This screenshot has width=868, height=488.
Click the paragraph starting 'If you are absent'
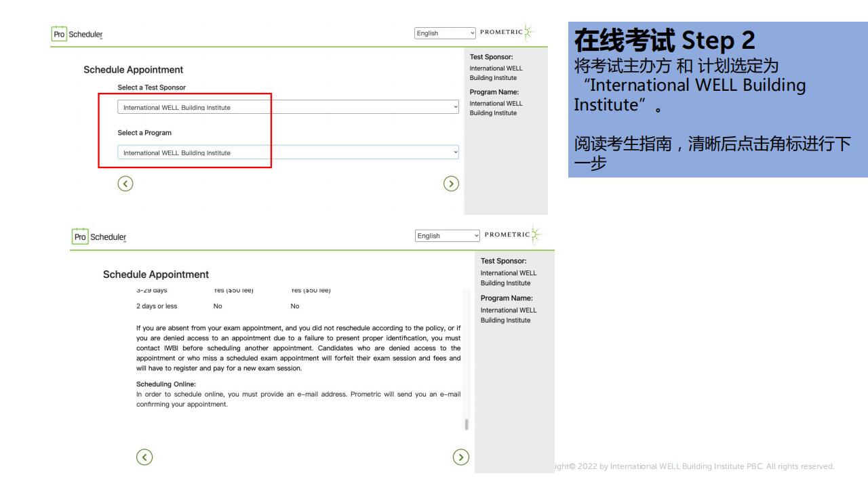pyautogui.click(x=298, y=347)
